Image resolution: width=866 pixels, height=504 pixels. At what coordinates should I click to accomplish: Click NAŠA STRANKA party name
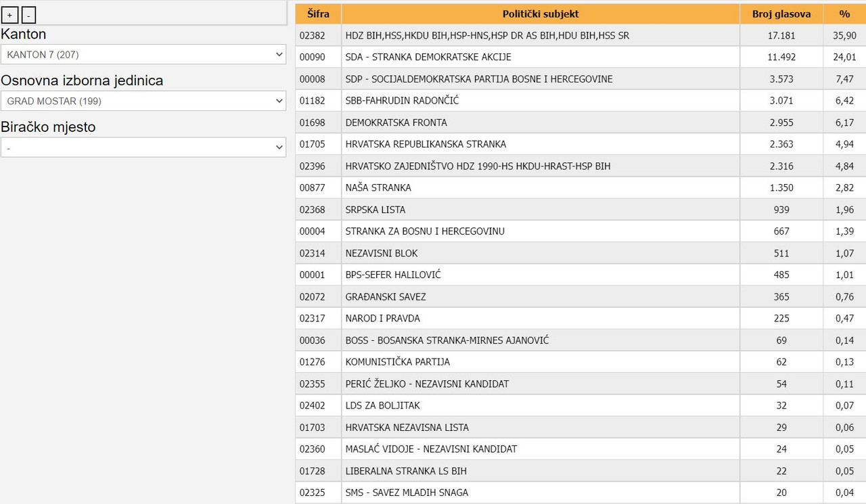tap(378, 187)
